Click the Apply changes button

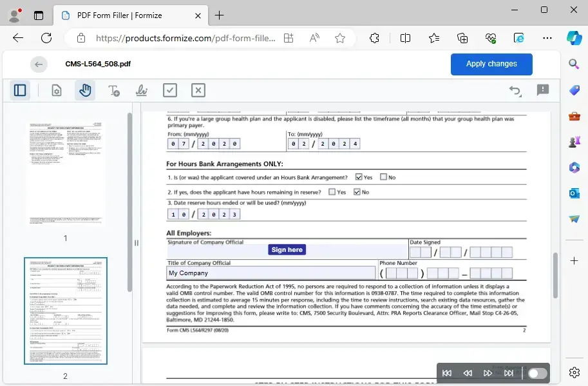(x=491, y=64)
